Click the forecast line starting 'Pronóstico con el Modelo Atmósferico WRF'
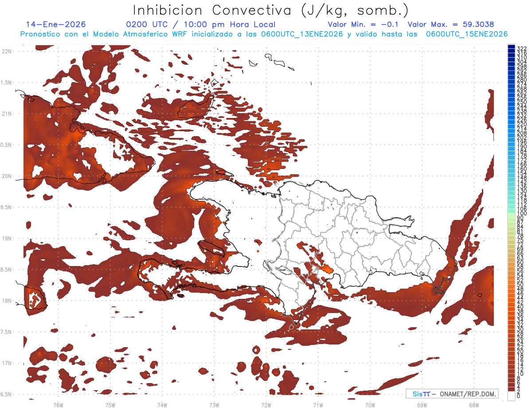This screenshot has width=532, height=411. (264, 34)
